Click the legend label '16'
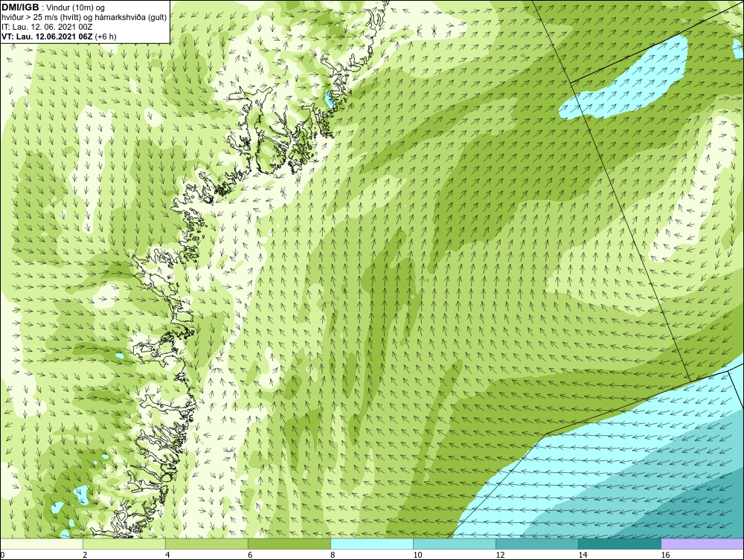Image resolution: width=744 pixels, height=560 pixels. (x=665, y=555)
